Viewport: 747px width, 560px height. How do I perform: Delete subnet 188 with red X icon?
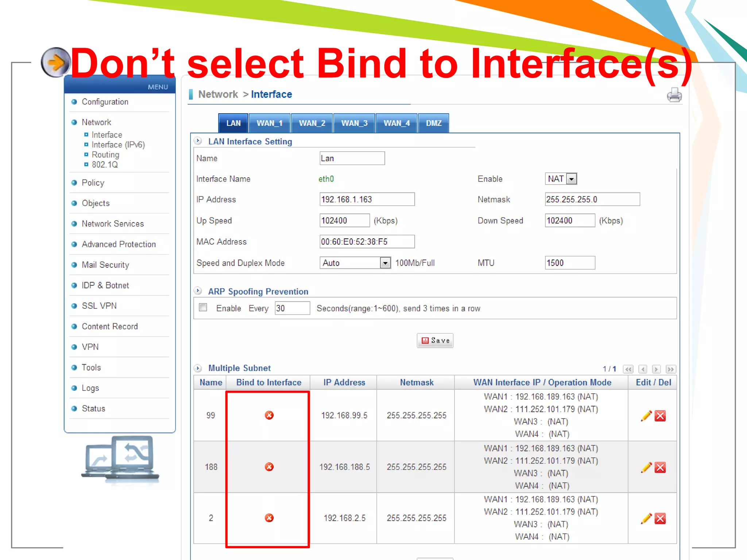[x=660, y=467]
